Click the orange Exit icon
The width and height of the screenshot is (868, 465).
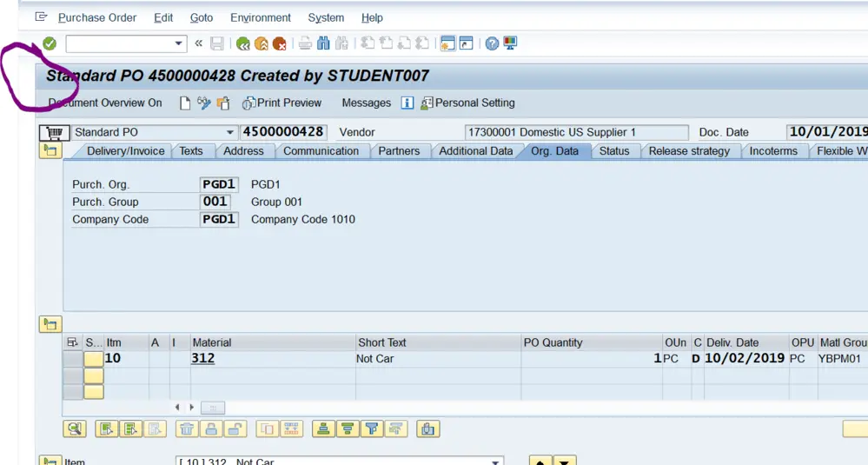262,43
